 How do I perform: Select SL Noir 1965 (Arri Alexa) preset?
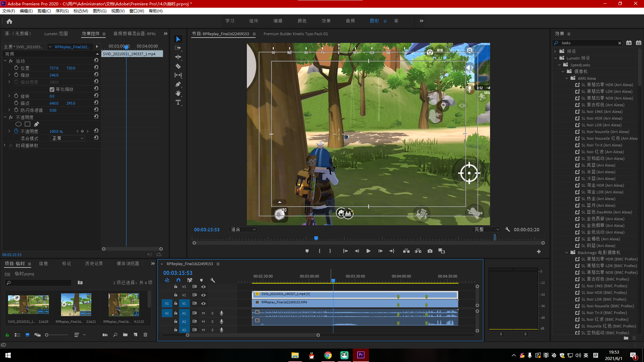[x=601, y=112]
